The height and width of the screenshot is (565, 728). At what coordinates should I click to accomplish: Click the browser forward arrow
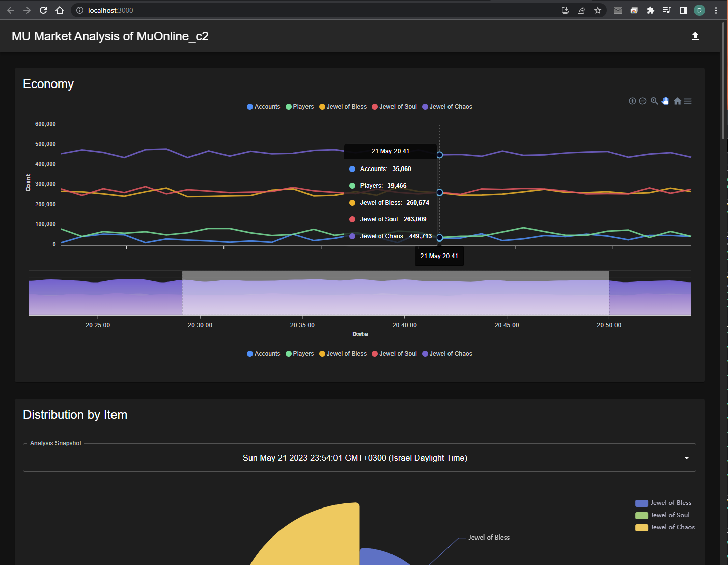(27, 10)
